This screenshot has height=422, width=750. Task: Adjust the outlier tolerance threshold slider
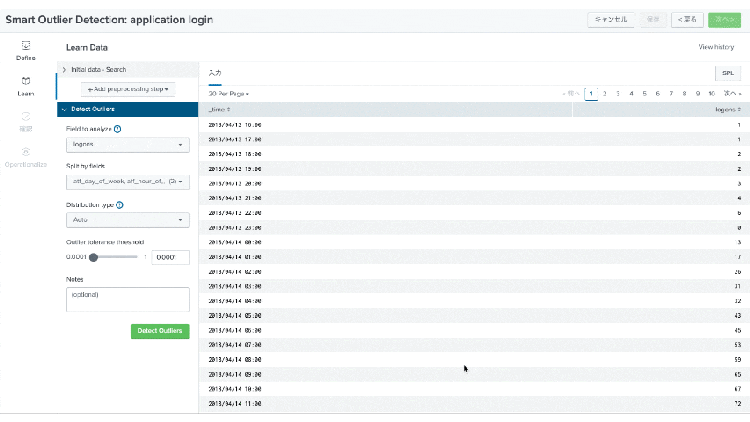click(x=94, y=257)
